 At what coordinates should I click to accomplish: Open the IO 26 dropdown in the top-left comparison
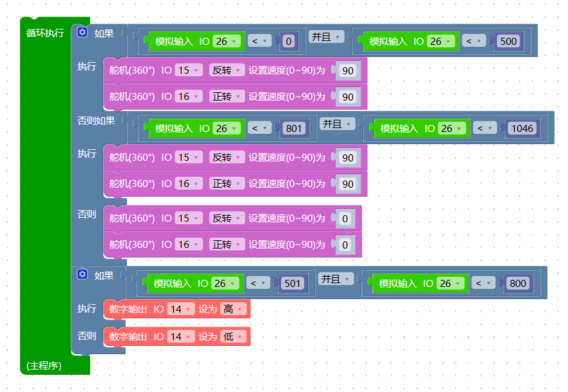pos(227,41)
